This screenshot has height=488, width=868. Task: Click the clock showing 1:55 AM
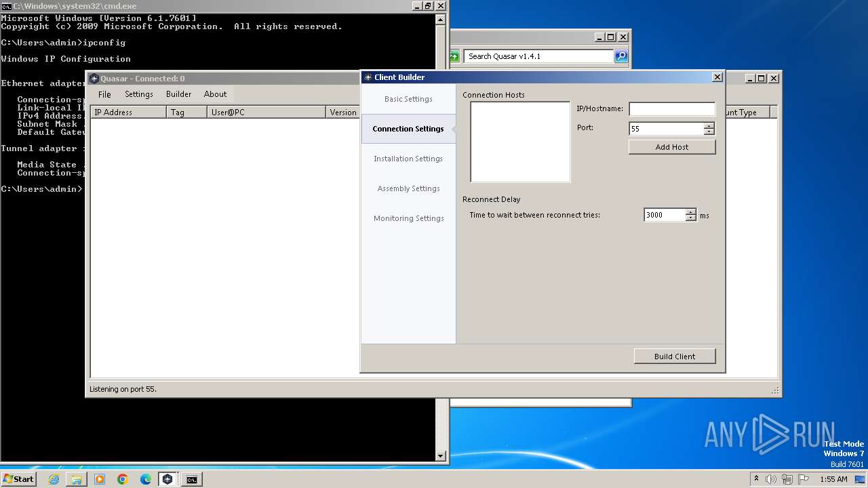point(833,479)
